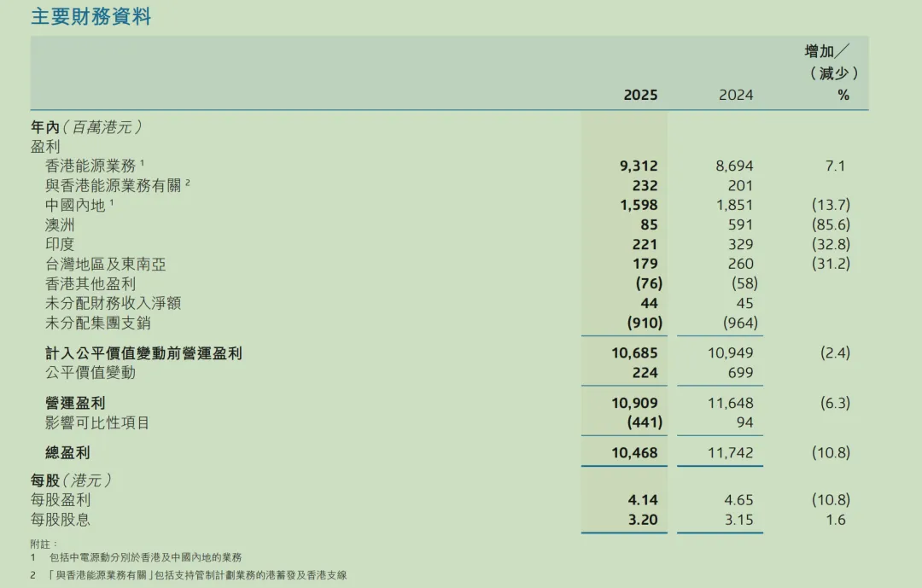Screen dimensions: 922x588
Task: Click the 未分配集團支銷 row label
Action: 98,323
